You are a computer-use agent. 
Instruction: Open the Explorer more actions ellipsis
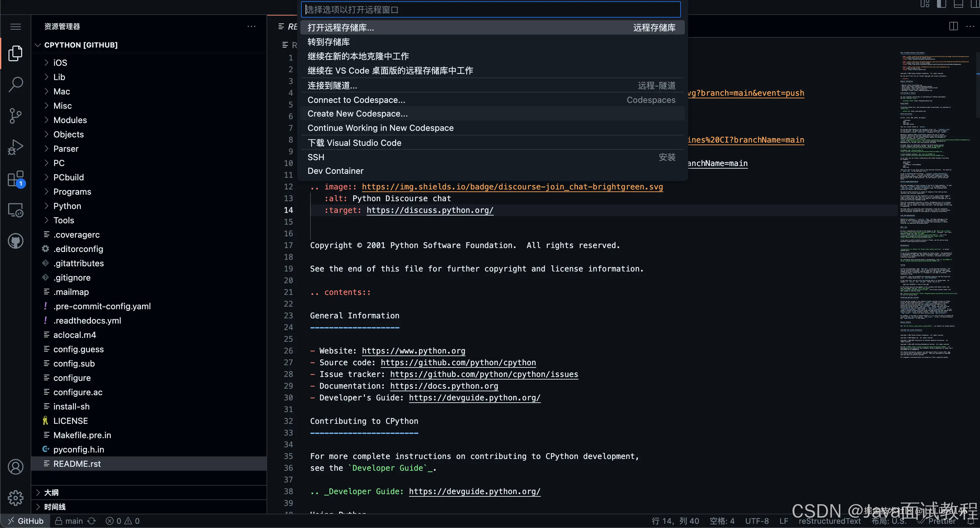point(252,26)
